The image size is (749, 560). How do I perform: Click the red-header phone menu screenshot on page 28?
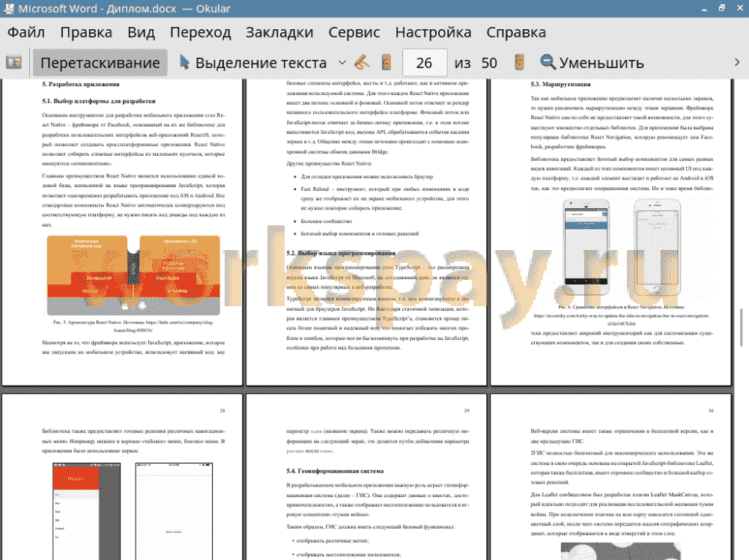(x=86, y=511)
